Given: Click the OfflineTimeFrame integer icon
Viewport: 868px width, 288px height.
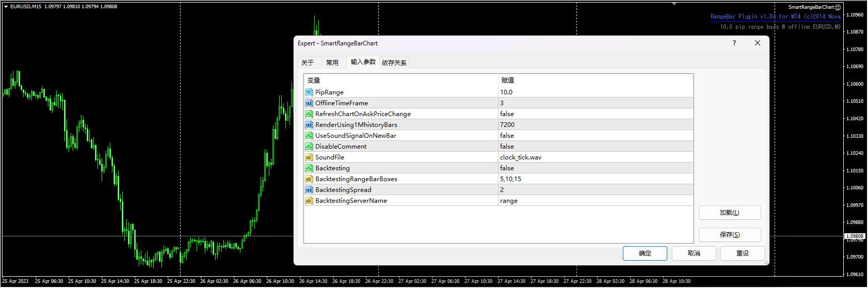Looking at the screenshot, I should (x=309, y=103).
